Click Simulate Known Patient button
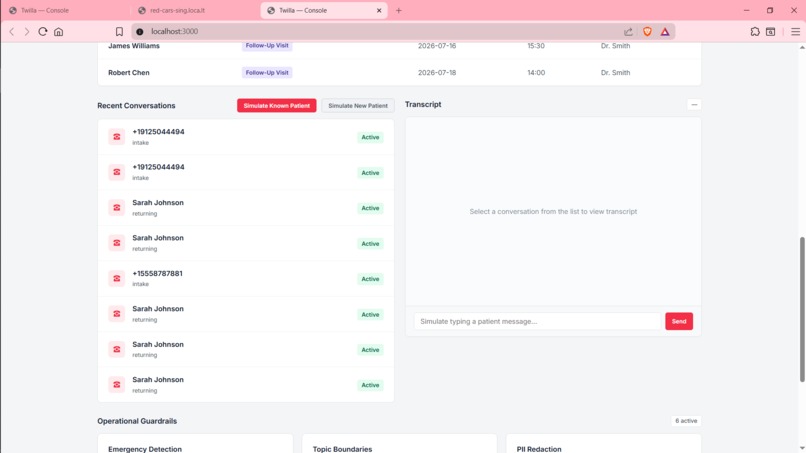Screen dimensions: 806x453 [x=277, y=105]
